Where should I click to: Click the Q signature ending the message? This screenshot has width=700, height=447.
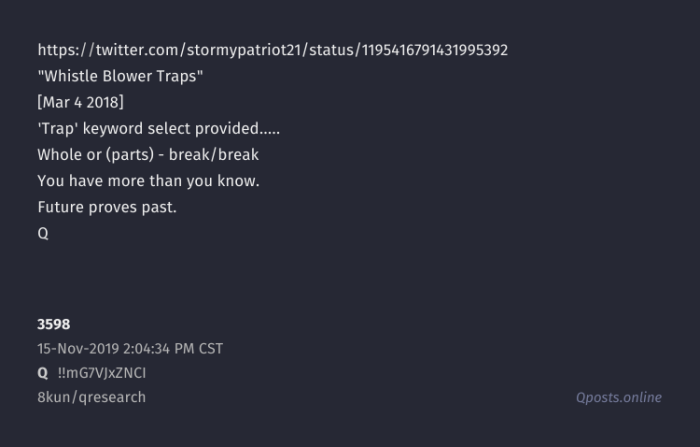[43, 233]
